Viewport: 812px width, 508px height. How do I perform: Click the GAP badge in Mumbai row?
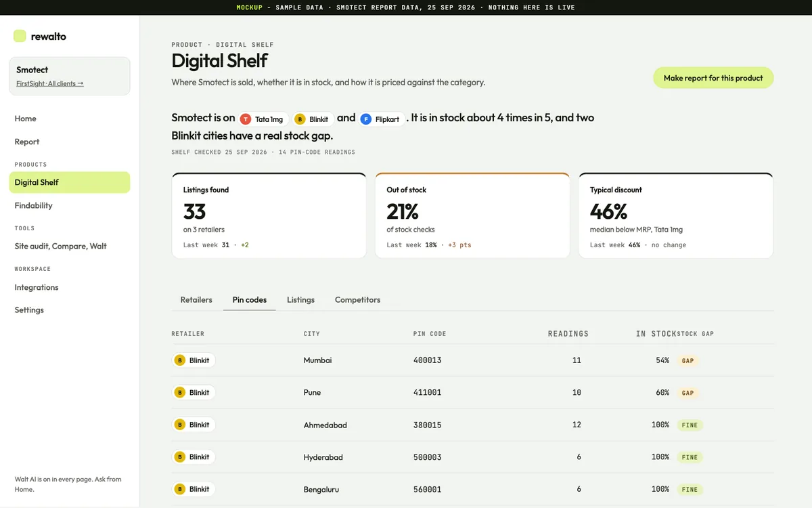point(688,361)
